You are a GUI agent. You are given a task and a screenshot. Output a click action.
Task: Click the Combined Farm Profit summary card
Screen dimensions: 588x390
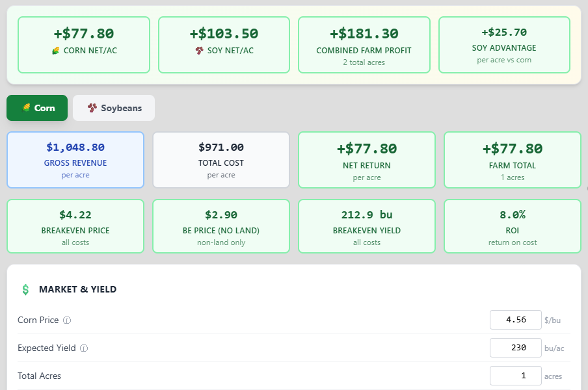(364, 45)
